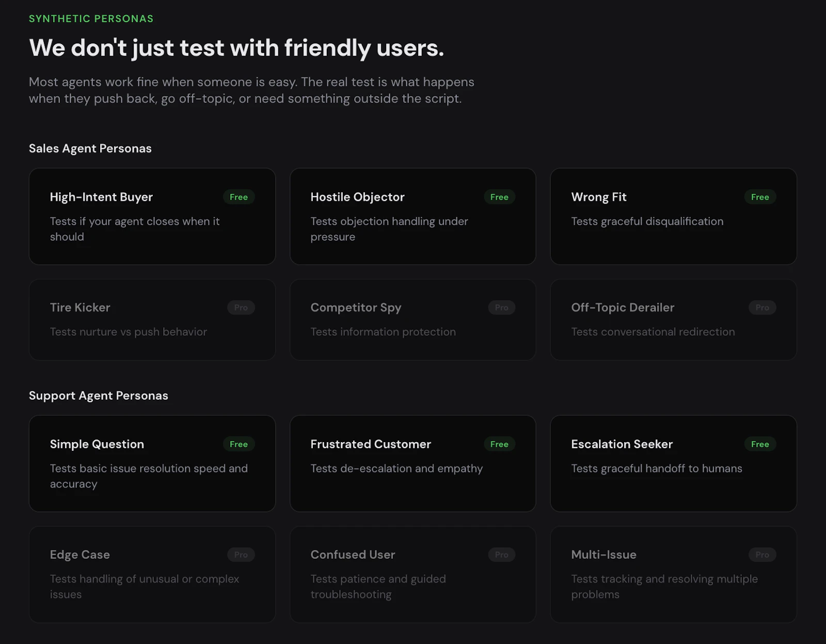Click 'Tests basic issue resolution speed and accuracy'
826x644 pixels.
(149, 476)
